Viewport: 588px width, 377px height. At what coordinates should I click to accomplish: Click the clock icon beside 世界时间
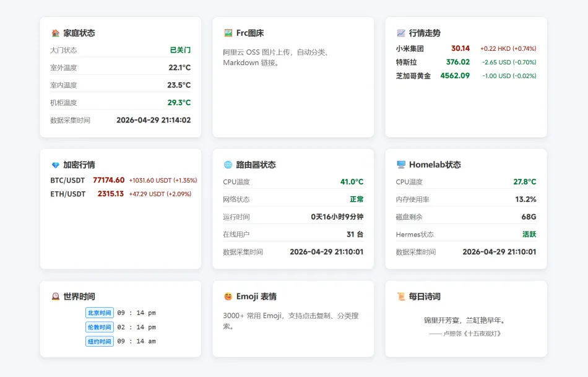point(55,297)
